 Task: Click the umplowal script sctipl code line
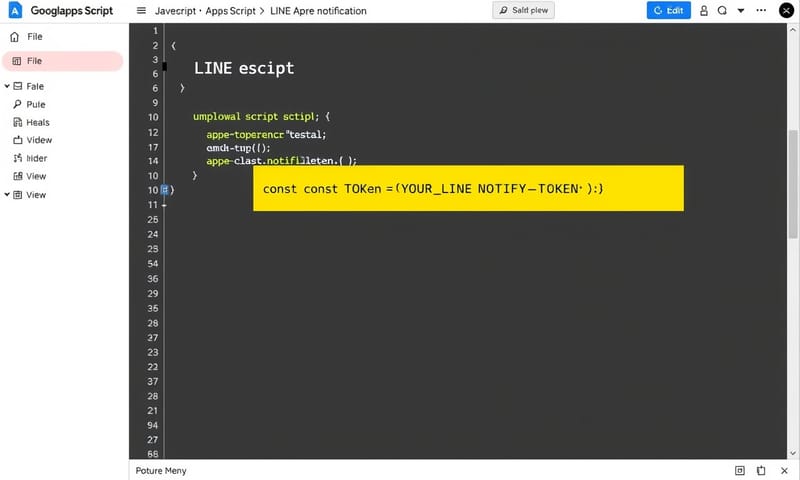(261, 117)
